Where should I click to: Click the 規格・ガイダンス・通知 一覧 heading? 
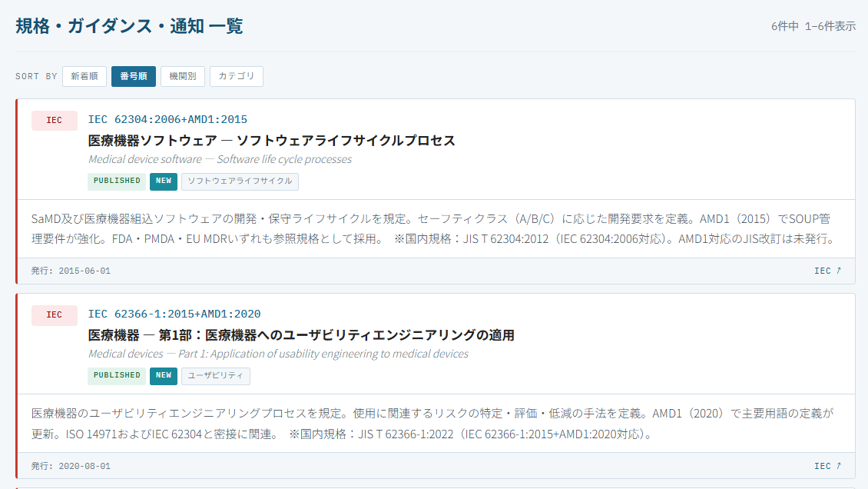129,26
